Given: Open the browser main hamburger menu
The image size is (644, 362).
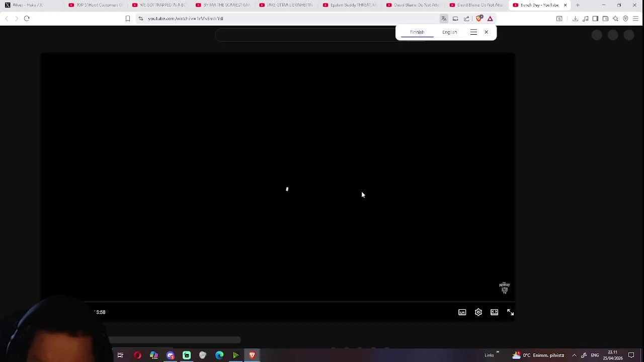Looking at the screenshot, I should (x=635, y=19).
